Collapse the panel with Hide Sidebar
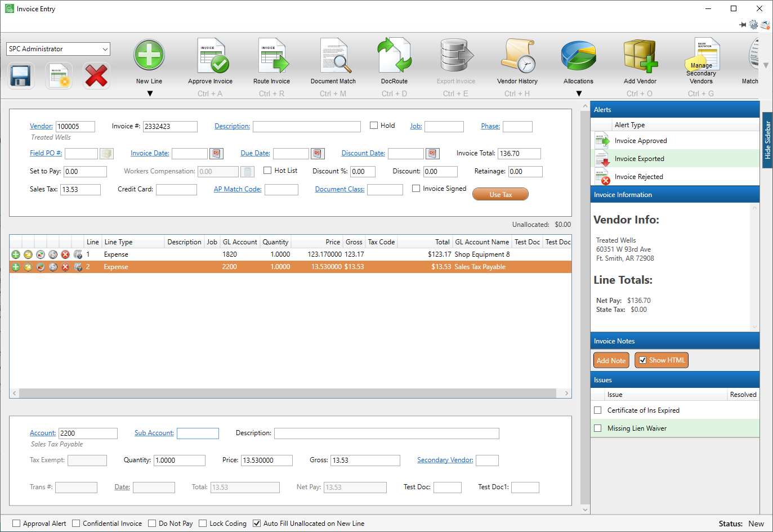The width and height of the screenshot is (773, 532). (767, 140)
